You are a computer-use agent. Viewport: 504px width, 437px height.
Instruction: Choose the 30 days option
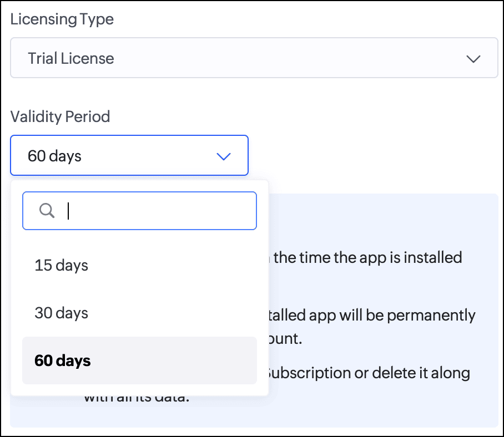(62, 313)
